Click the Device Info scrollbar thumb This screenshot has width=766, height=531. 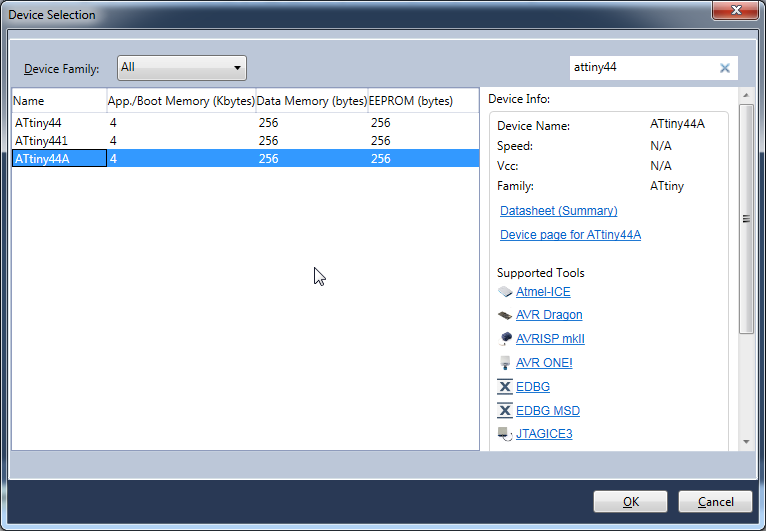pyautogui.click(x=746, y=219)
